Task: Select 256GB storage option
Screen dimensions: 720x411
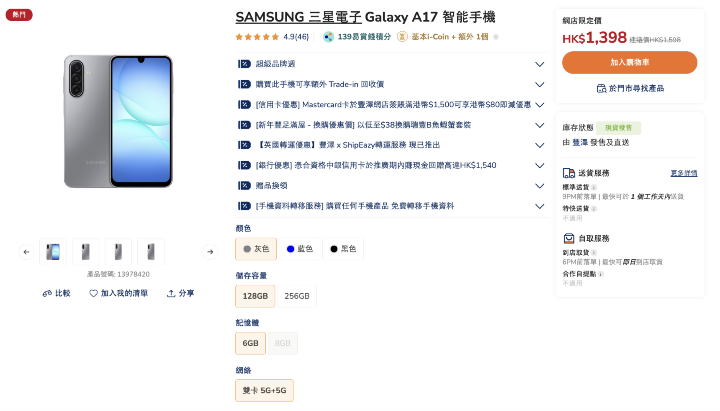Action: pyautogui.click(x=297, y=296)
